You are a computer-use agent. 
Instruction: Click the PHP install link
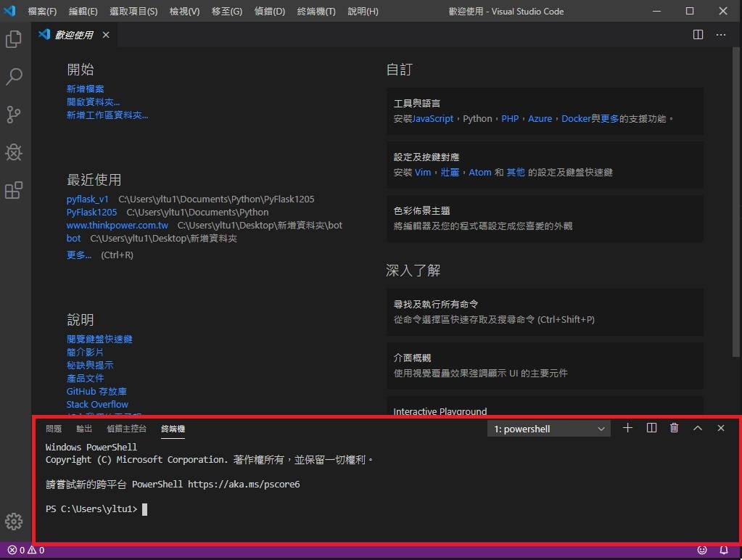[510, 119]
